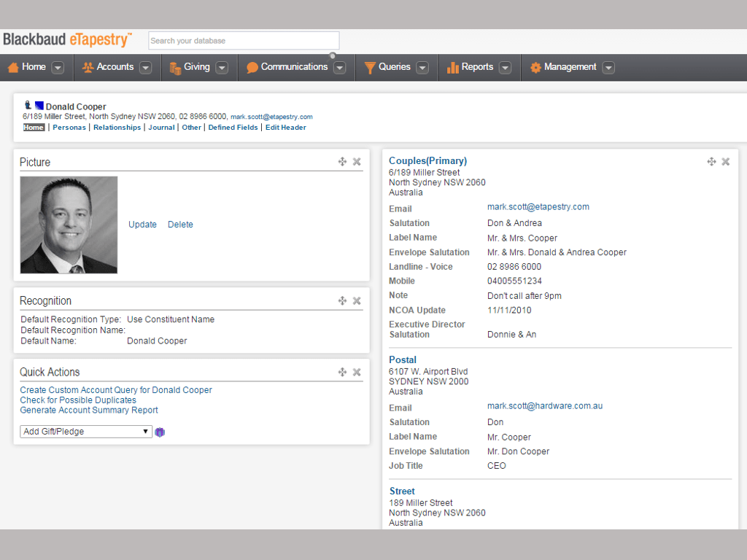Expand the Giving menu dropdown arrow
Image resolution: width=747 pixels, height=560 pixels.
point(222,68)
